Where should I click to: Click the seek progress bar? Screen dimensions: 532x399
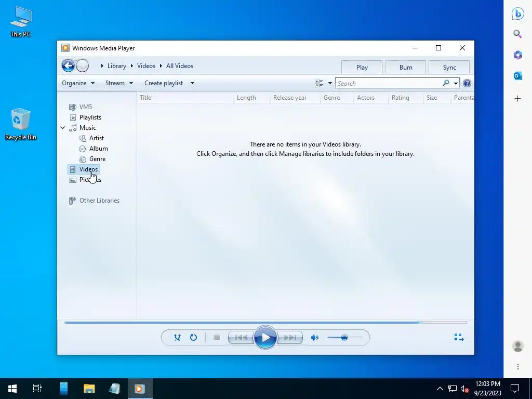pos(265,322)
